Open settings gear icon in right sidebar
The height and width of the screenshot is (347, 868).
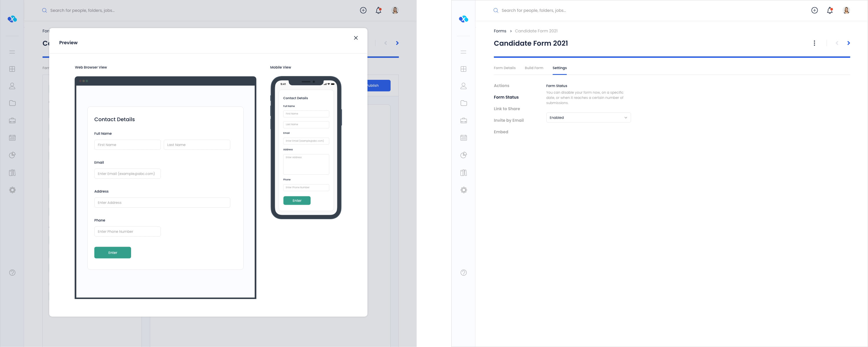click(x=464, y=190)
